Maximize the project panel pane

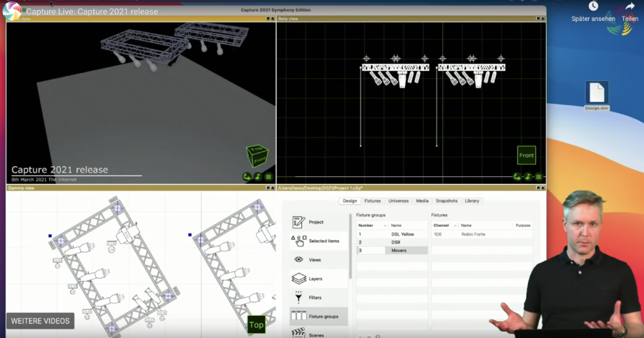click(543, 188)
